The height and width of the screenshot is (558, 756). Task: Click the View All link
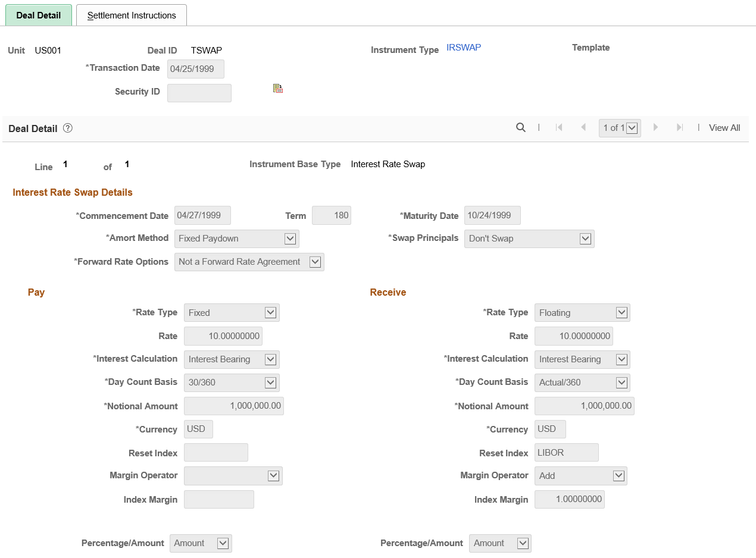coord(724,128)
